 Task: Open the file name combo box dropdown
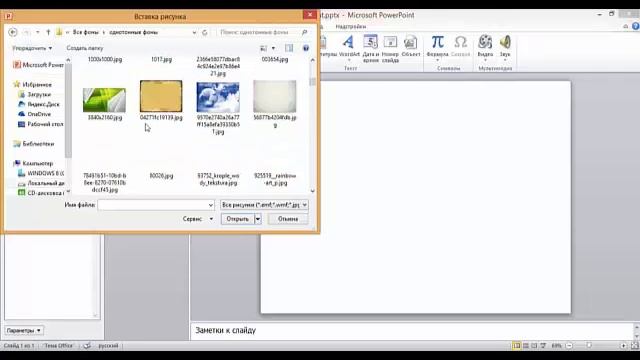point(211,205)
